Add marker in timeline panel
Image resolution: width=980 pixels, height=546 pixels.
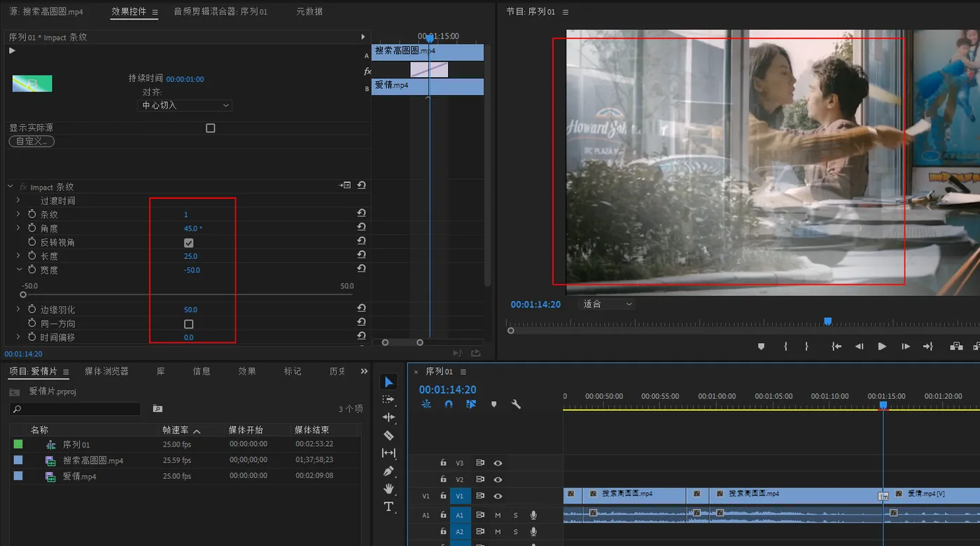click(x=493, y=404)
